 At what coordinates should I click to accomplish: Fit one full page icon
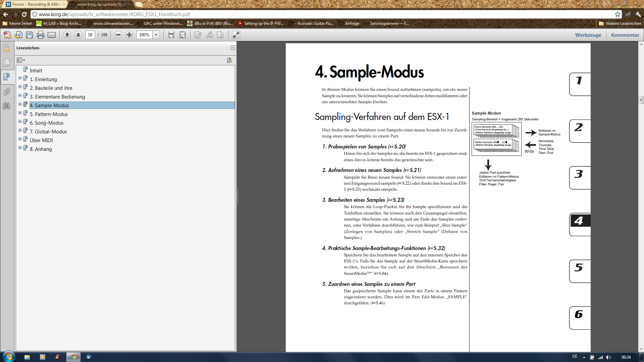182,35
